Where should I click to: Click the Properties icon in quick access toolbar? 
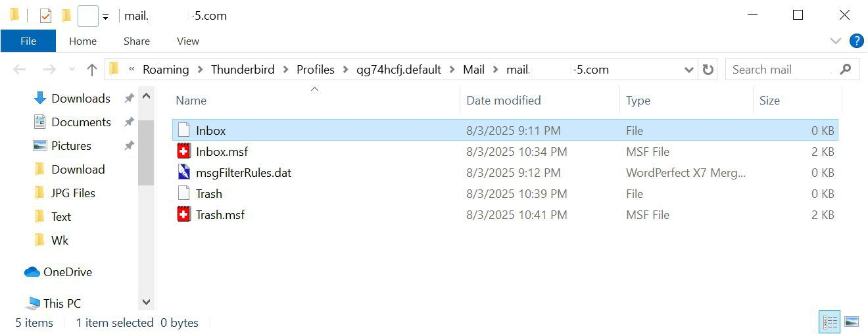click(45, 15)
